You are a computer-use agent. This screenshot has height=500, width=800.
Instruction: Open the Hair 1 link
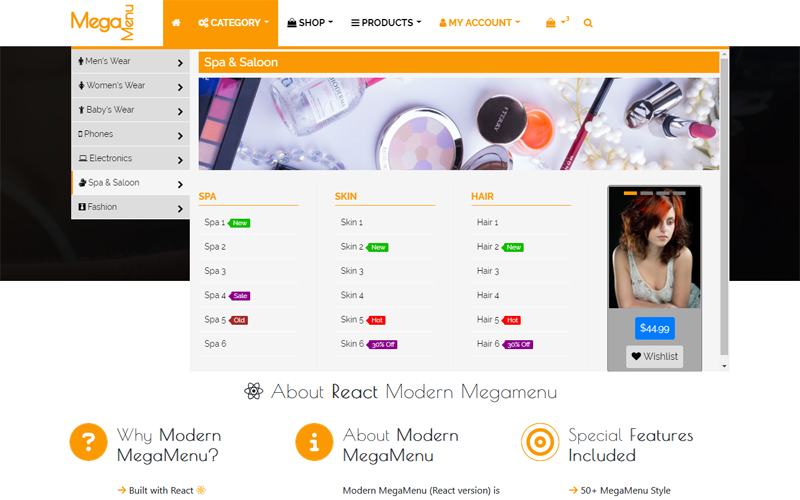pyautogui.click(x=487, y=222)
